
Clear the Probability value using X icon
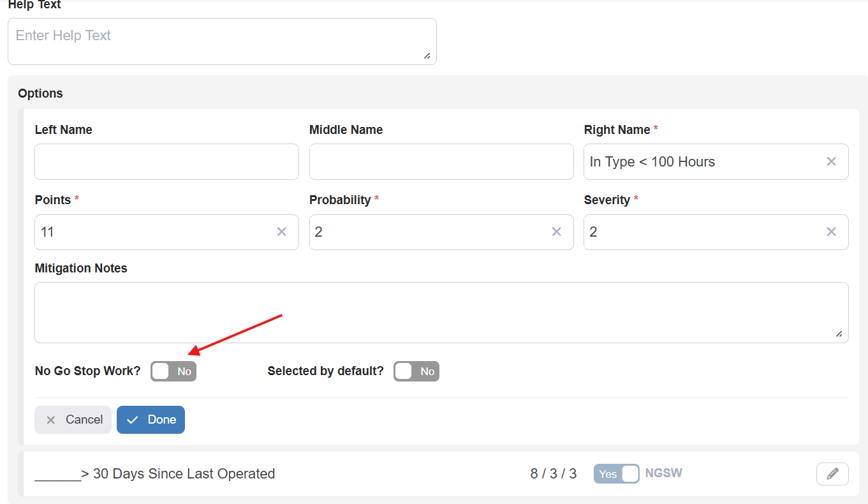click(x=556, y=232)
